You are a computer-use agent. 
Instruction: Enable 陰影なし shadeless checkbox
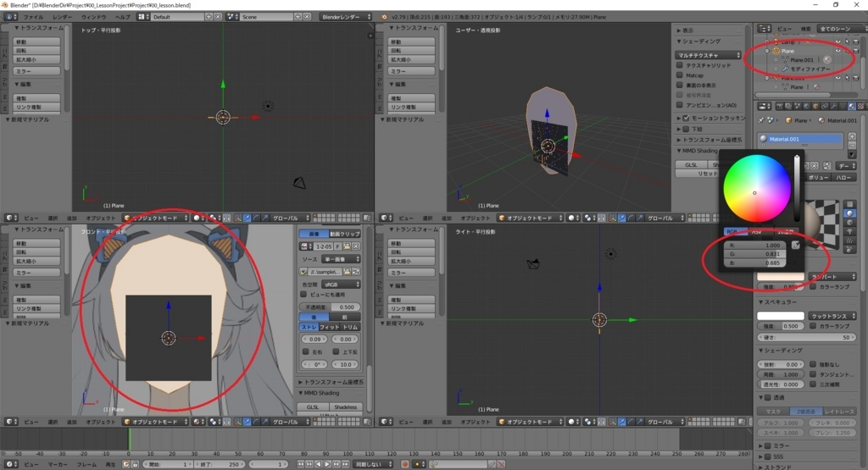813,364
